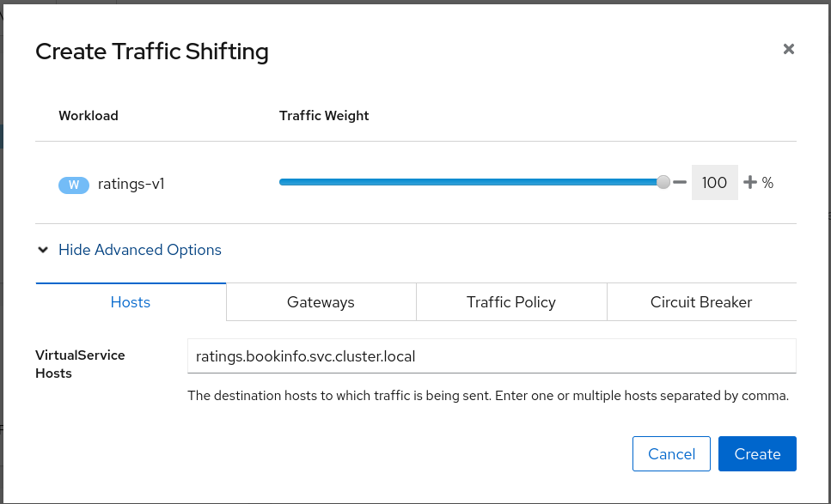
Task: Increase ratings-v1 weight with plus icon
Action: tap(750, 182)
